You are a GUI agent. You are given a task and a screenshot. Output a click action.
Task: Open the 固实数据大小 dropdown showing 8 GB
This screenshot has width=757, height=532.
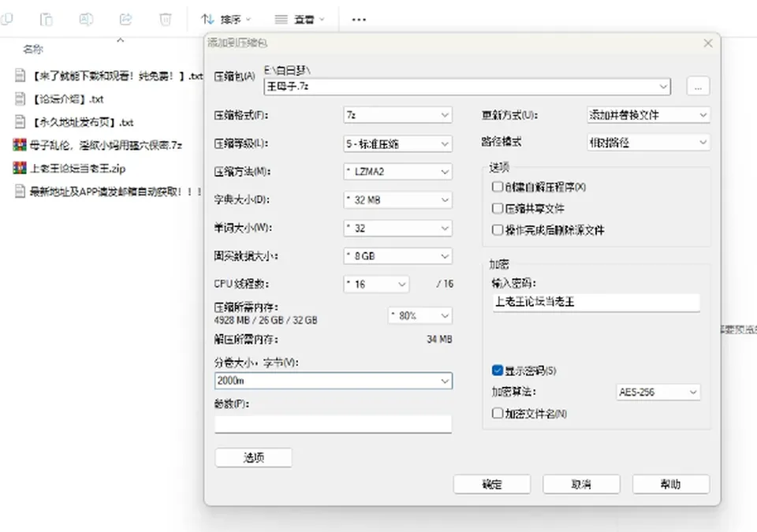[397, 256]
